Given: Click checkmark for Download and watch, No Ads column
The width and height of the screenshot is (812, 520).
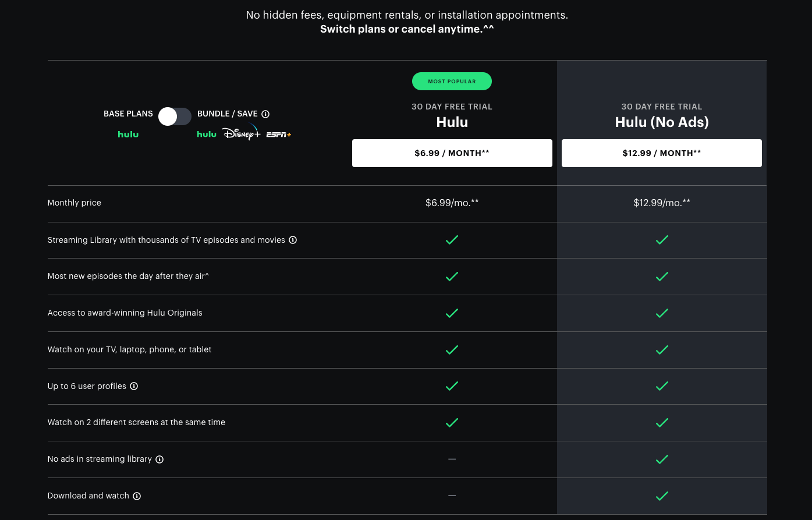Looking at the screenshot, I should point(661,496).
